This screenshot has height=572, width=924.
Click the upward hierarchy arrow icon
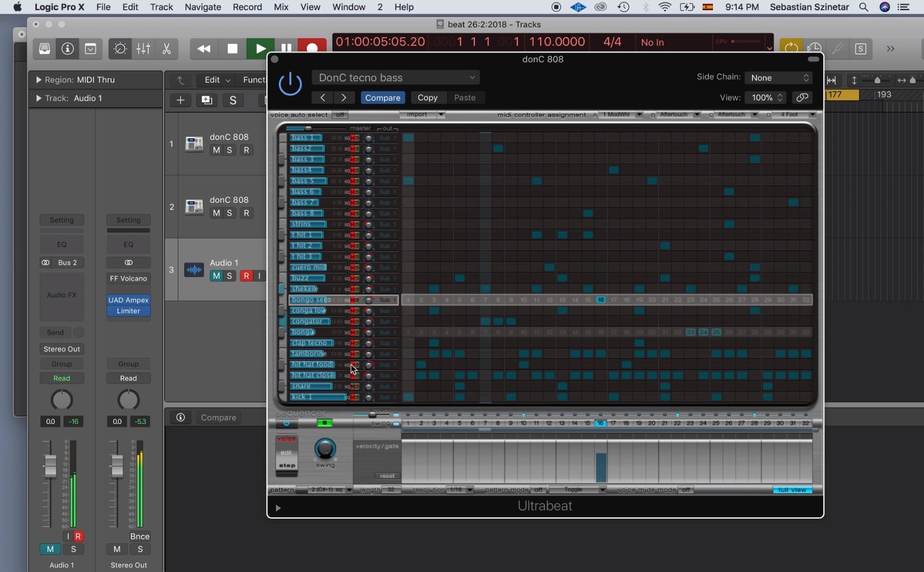coord(180,80)
